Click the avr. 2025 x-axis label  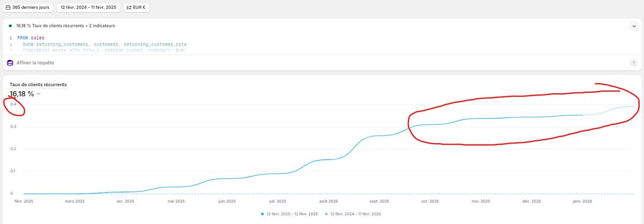pos(125,201)
